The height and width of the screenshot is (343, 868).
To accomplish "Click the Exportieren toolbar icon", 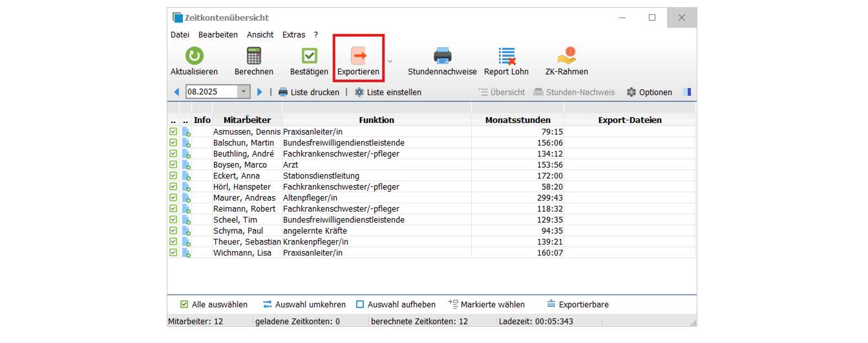I will click(358, 56).
